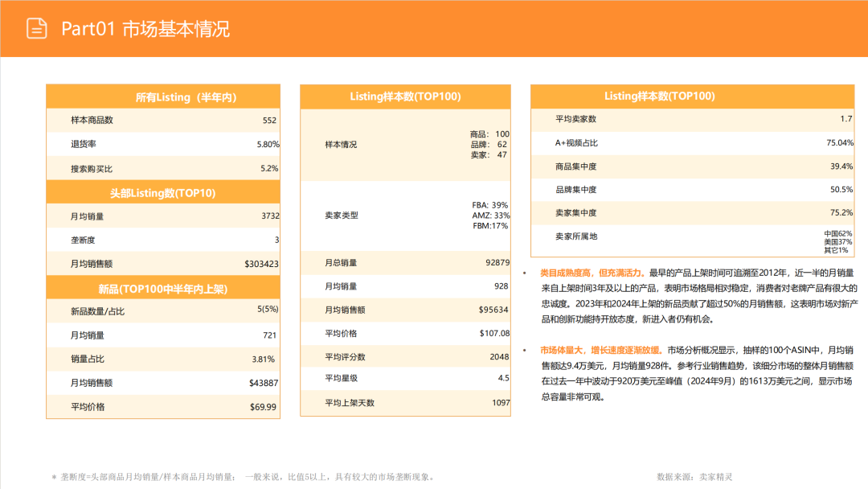Viewport: 868px width, 489px height.
Task: Select the 垄断度 label in the table
Action: pos(83,240)
